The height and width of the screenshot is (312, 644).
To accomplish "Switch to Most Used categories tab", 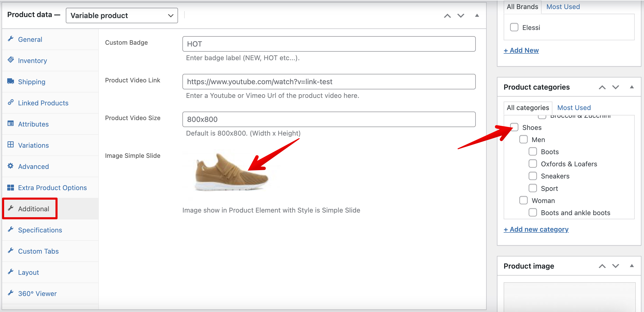I will 574,108.
